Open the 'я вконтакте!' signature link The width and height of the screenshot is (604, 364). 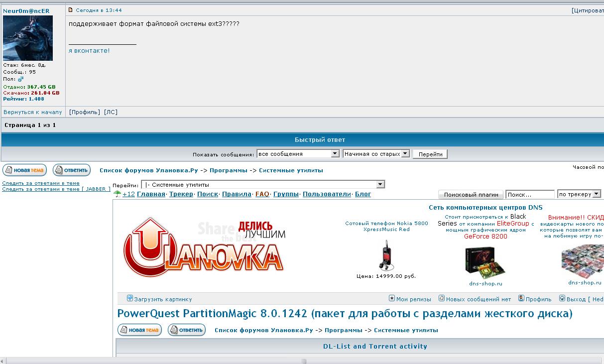coord(89,51)
